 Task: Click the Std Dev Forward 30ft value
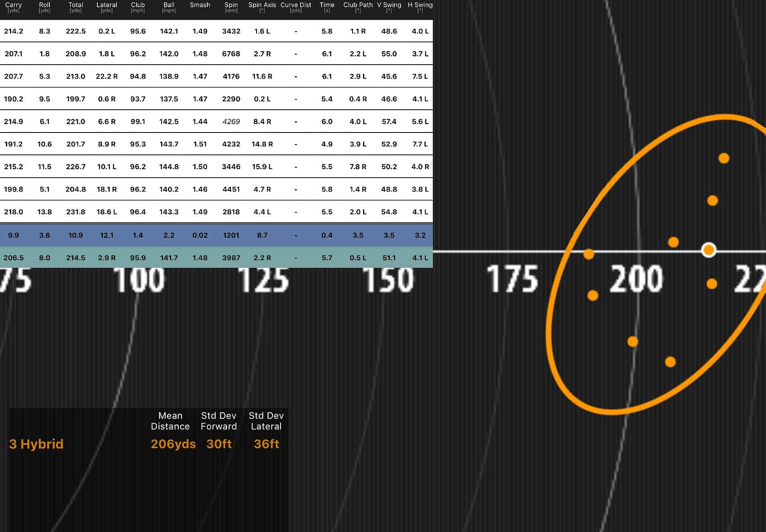coord(218,444)
